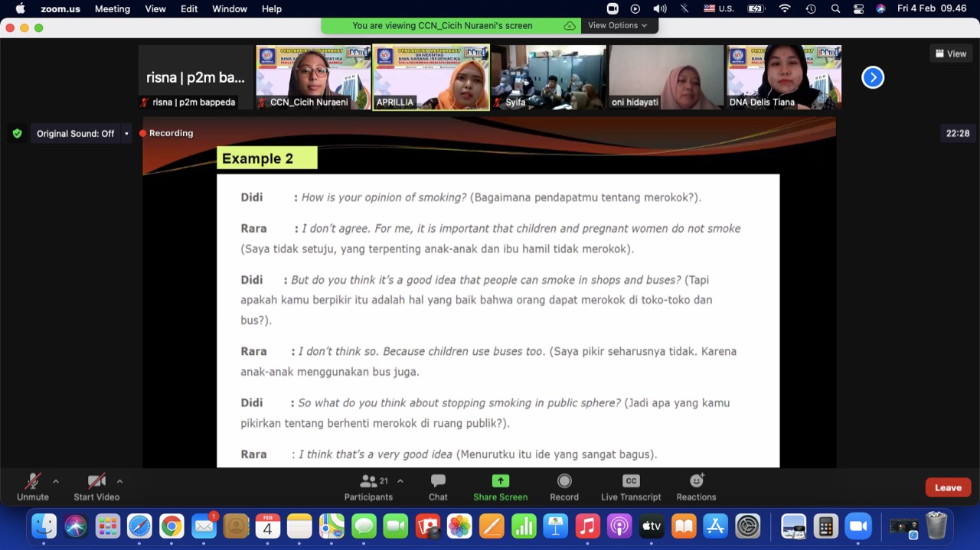The image size is (980, 550).
Task: Open Photos from the Dock
Action: click(459, 526)
